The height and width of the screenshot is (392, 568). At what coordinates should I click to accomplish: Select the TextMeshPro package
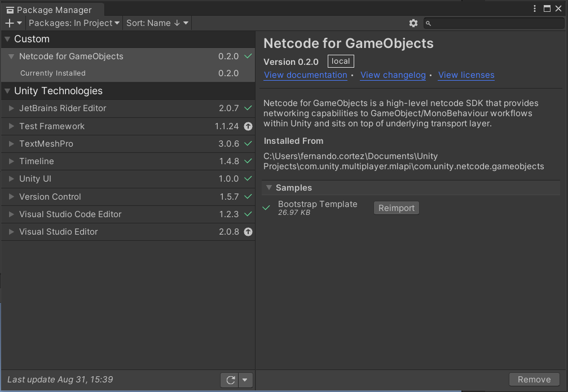pyautogui.click(x=128, y=144)
